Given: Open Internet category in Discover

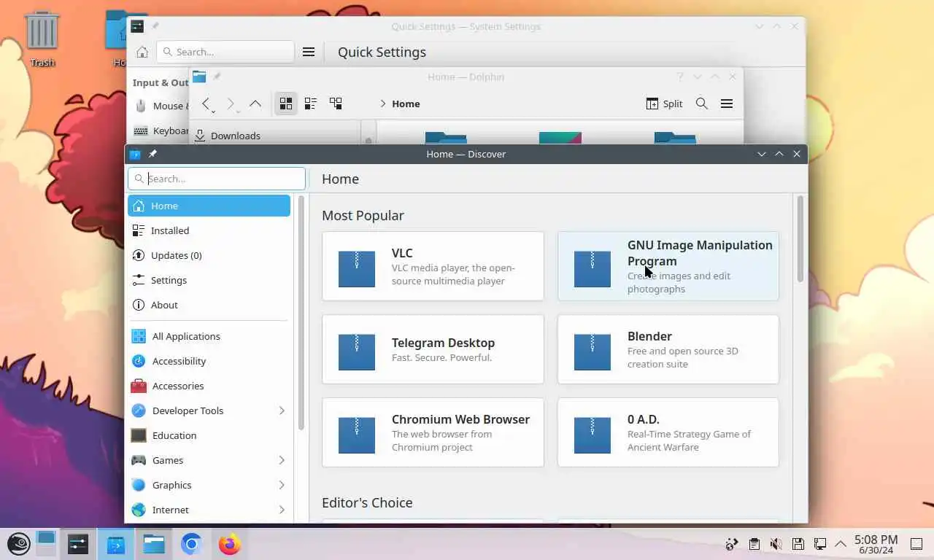Looking at the screenshot, I should [209, 510].
